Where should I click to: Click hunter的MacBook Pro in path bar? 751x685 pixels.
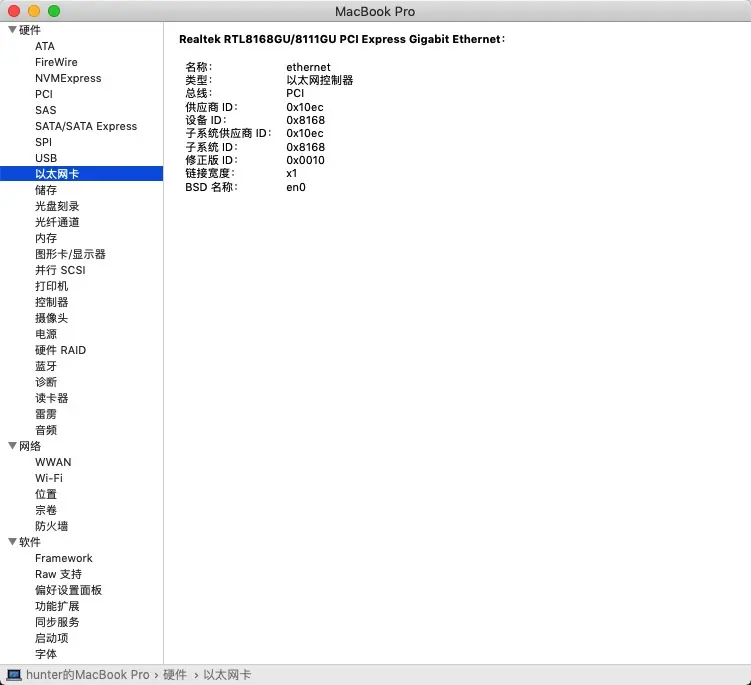(x=87, y=675)
